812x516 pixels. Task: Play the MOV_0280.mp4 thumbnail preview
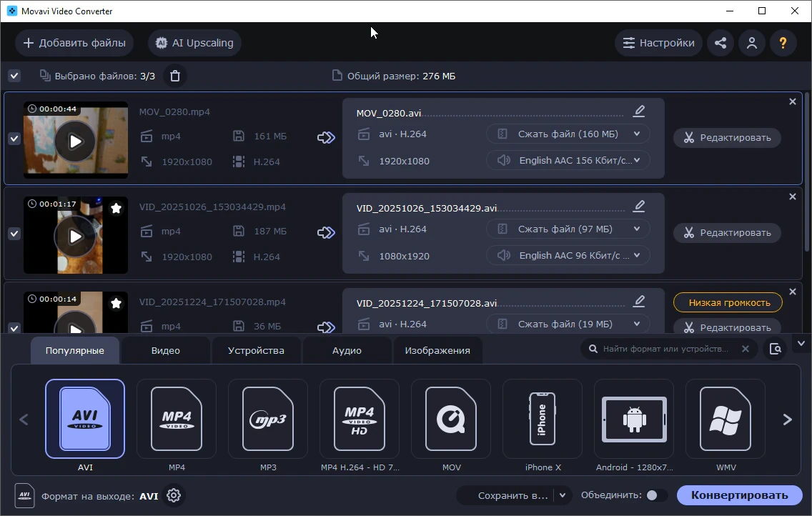coord(76,142)
